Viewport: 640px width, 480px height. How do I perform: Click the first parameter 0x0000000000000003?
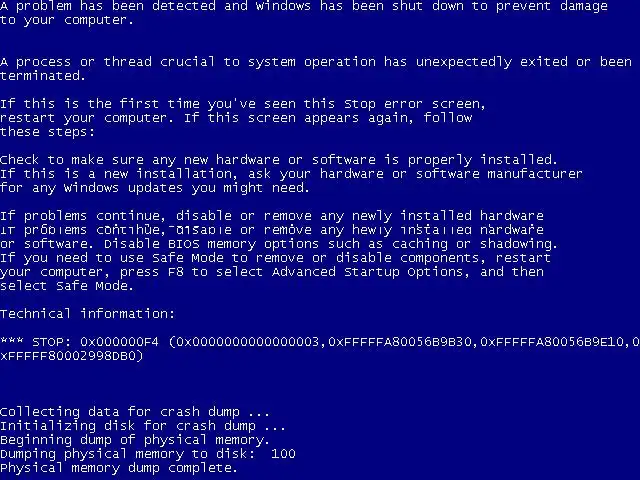[247, 342]
